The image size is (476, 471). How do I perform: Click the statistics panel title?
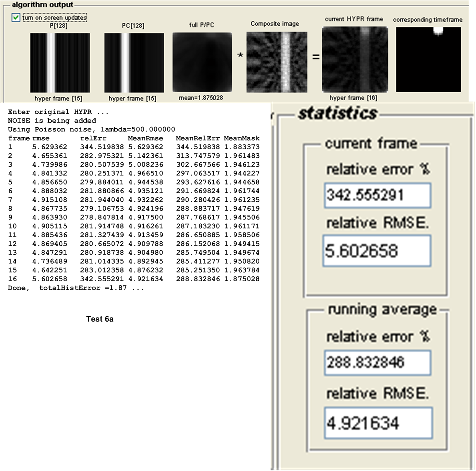coord(337,113)
